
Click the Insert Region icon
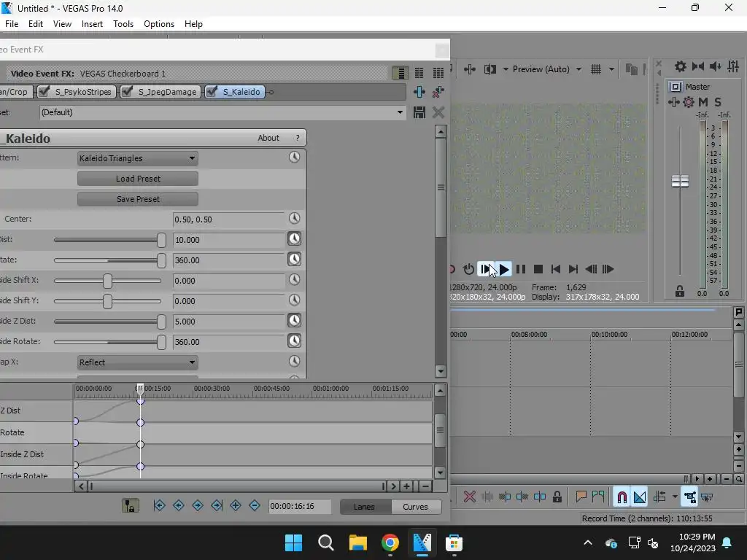[598, 497]
